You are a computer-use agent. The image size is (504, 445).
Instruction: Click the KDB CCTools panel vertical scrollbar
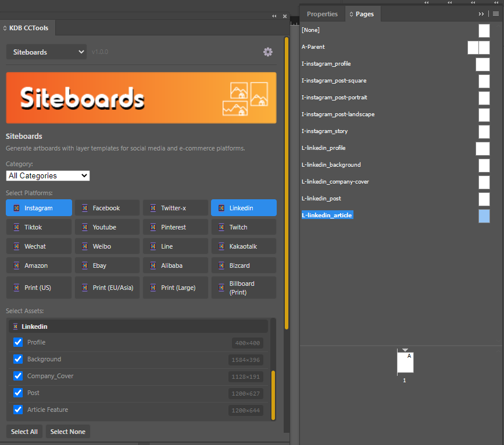point(287,183)
